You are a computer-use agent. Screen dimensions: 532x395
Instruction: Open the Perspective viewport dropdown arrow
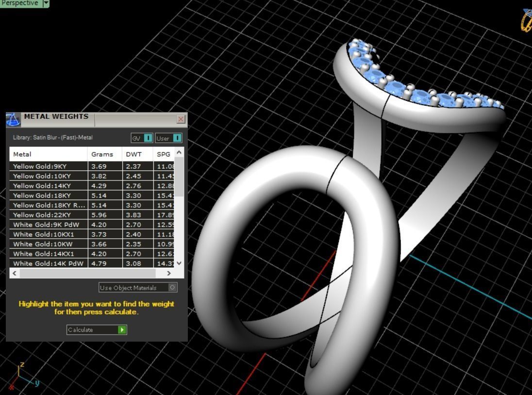click(46, 3)
